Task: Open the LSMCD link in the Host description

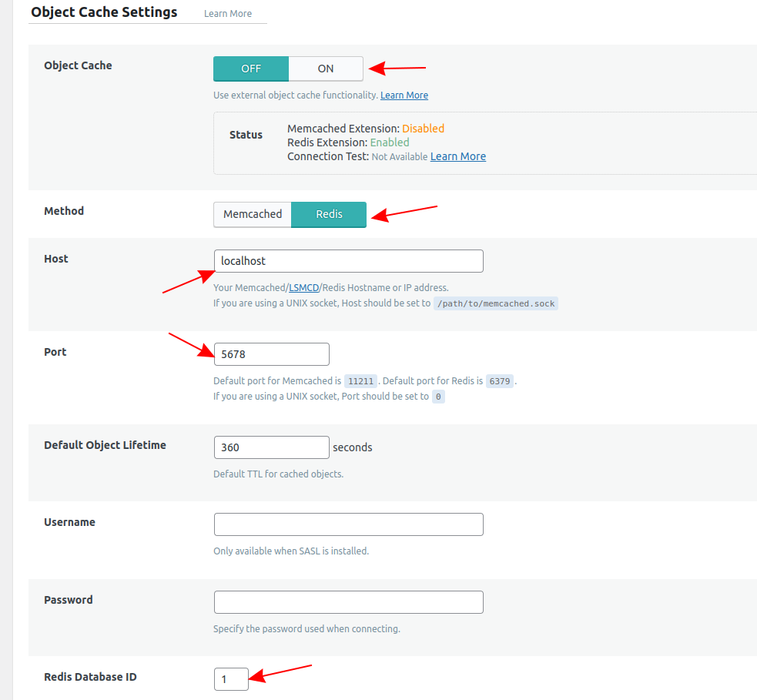Action: [303, 286]
